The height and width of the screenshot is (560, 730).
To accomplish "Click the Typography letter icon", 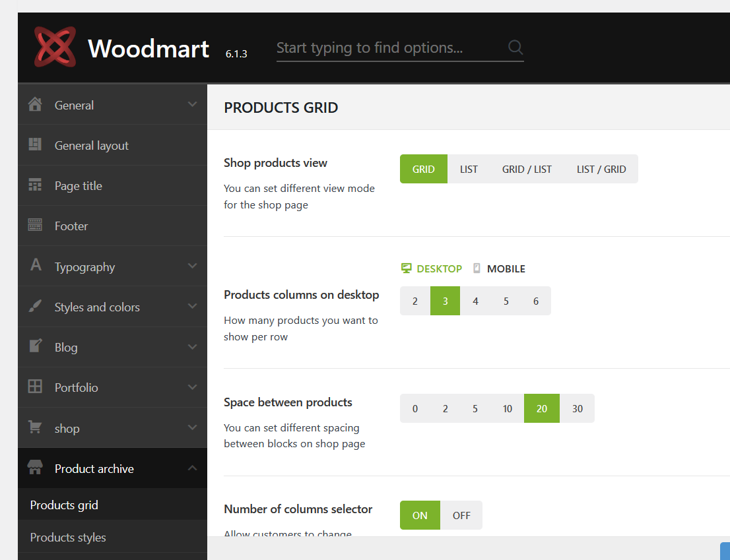I will pos(36,266).
